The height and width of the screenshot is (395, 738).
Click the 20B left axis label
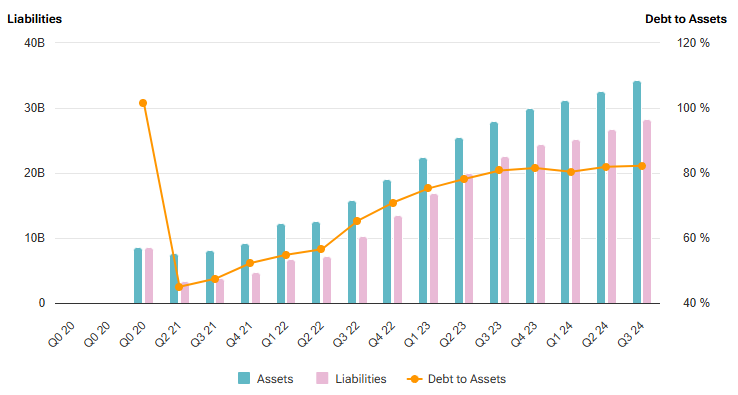click(x=34, y=173)
